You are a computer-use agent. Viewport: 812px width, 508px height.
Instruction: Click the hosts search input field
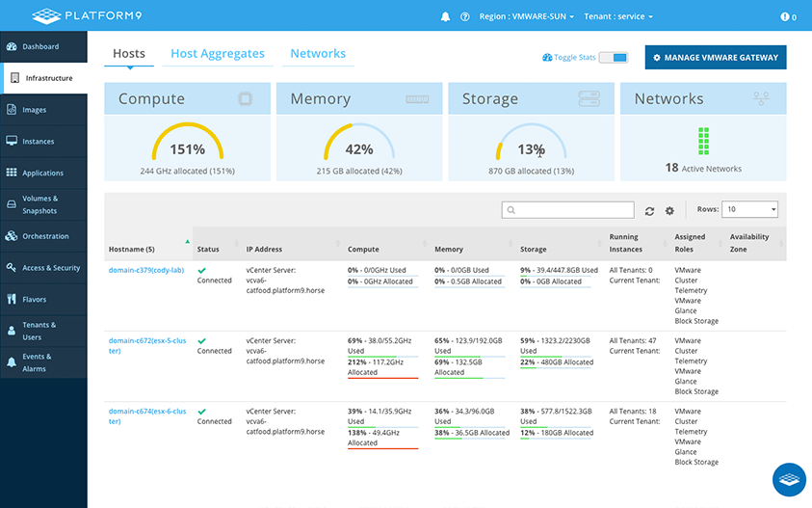tap(567, 209)
